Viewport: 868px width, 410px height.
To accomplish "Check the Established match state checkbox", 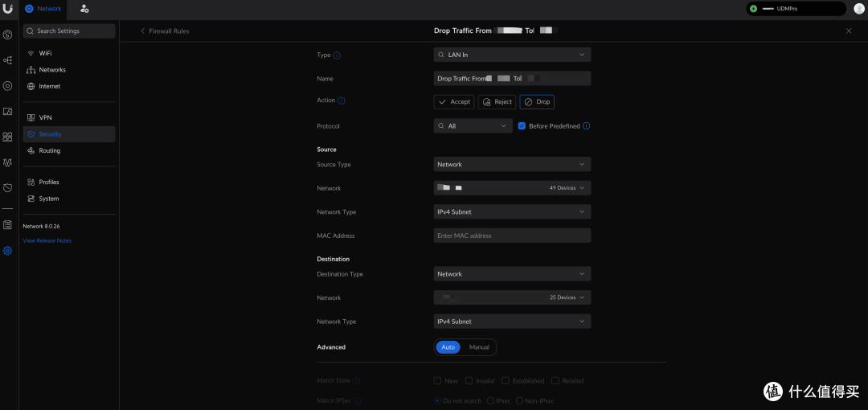I will point(506,380).
